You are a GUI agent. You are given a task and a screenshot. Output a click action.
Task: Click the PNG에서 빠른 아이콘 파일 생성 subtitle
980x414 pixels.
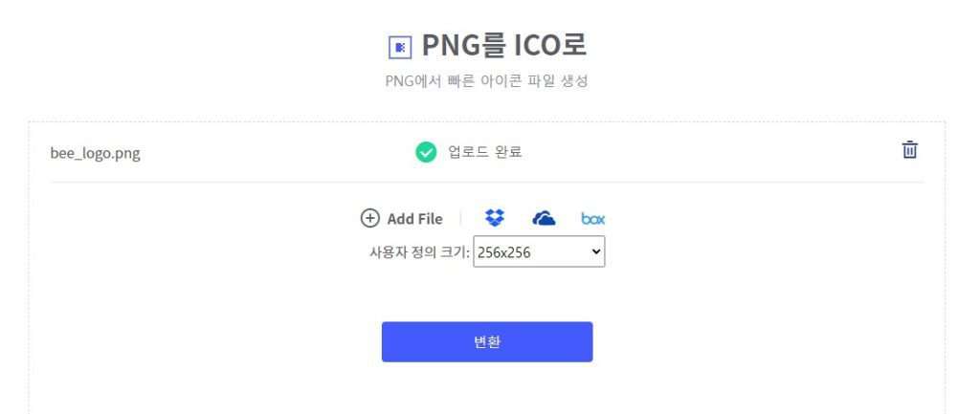(x=487, y=81)
